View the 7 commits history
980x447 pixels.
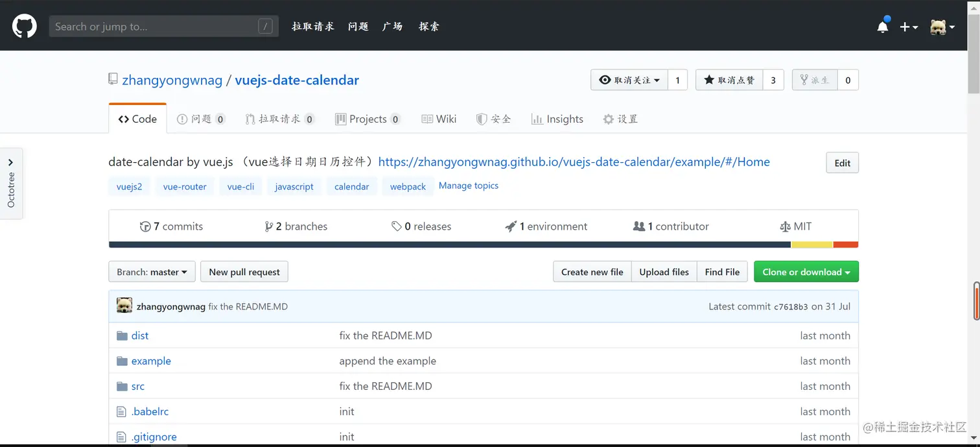click(x=172, y=226)
